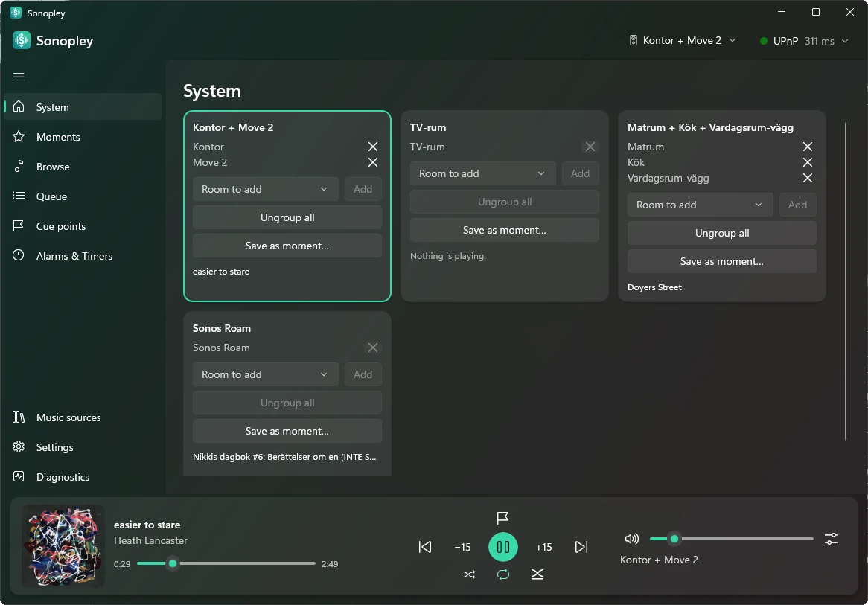868x605 pixels.
Task: Navigate to the Queue view
Action: point(83,196)
